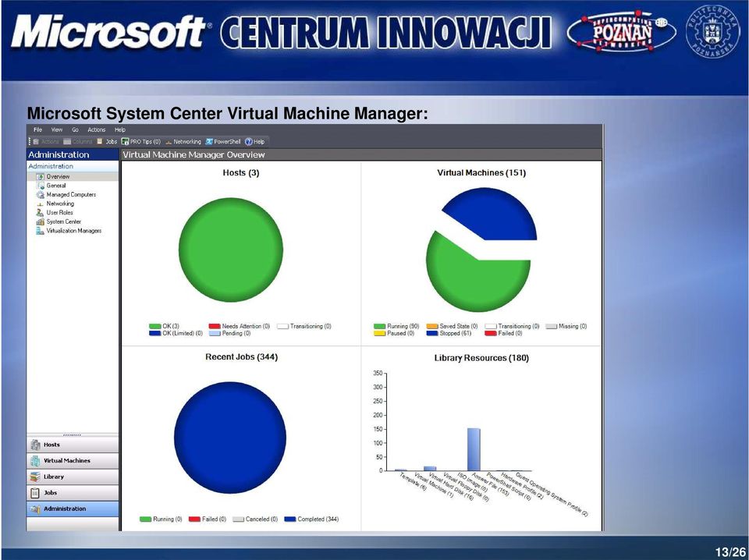Click the Pending (0) legend swatch
Screen dimensions: 749x560
click(215, 334)
